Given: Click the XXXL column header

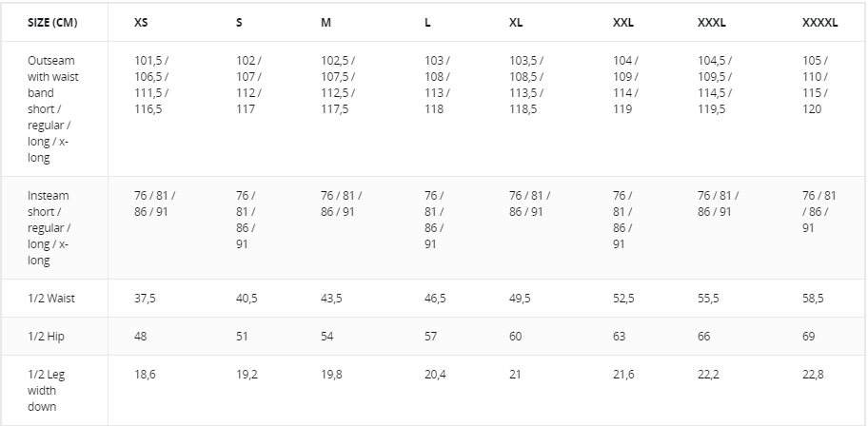Looking at the screenshot, I should [x=712, y=22].
